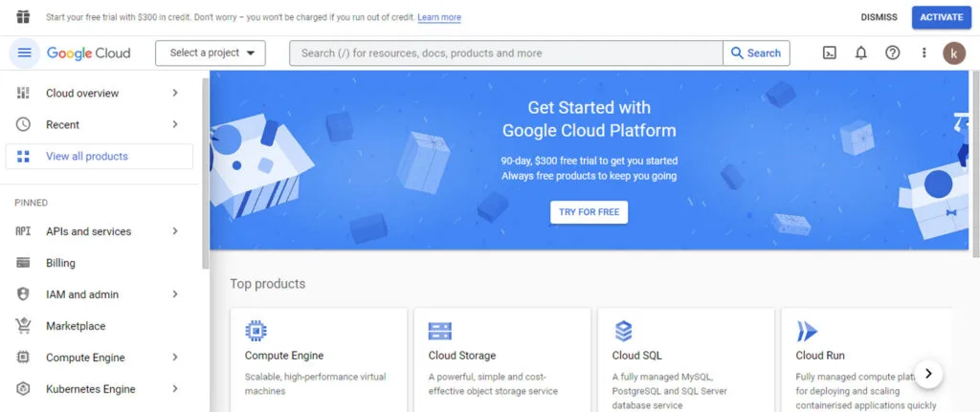Click the Cloud Storage card icon
Viewport: 980px width, 412px height.
click(x=440, y=331)
